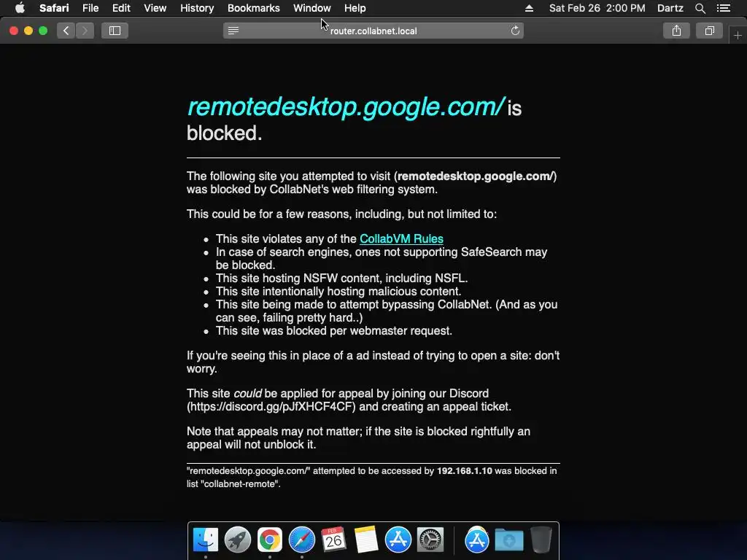747x560 pixels.
Task: Open the Apple menu
Action: pos(20,8)
